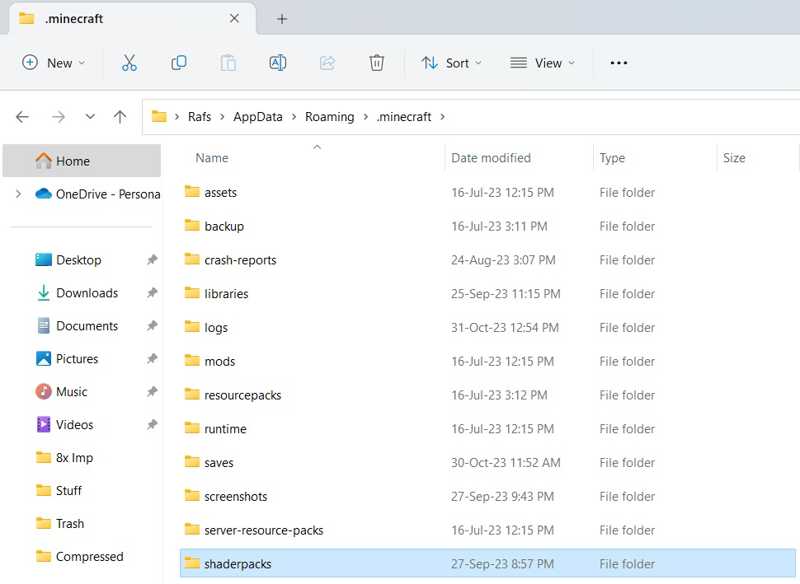Expand chevron after AppData in breadcrumb
800x584 pixels.
294,117
